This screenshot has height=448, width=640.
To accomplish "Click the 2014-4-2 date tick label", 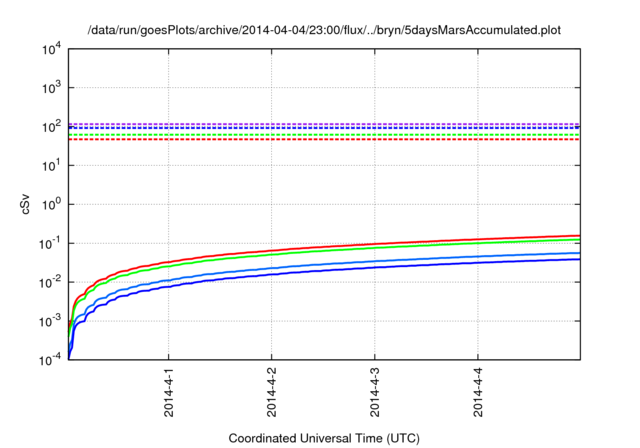I will (271, 392).
